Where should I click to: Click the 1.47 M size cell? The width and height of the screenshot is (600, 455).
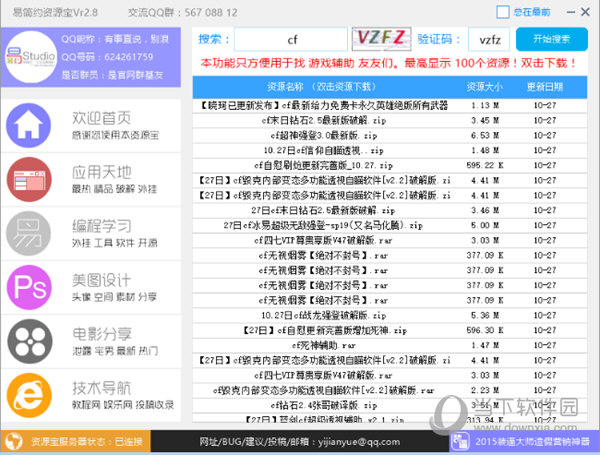coord(485,346)
